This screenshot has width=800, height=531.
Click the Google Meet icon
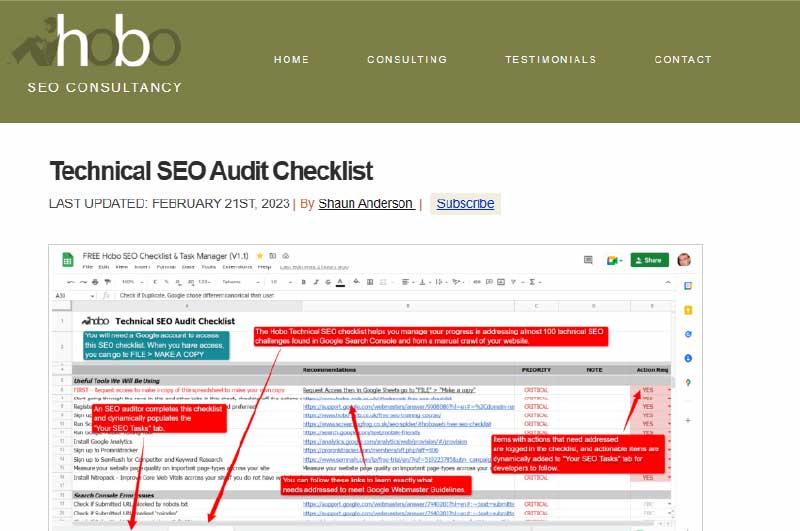click(614, 261)
